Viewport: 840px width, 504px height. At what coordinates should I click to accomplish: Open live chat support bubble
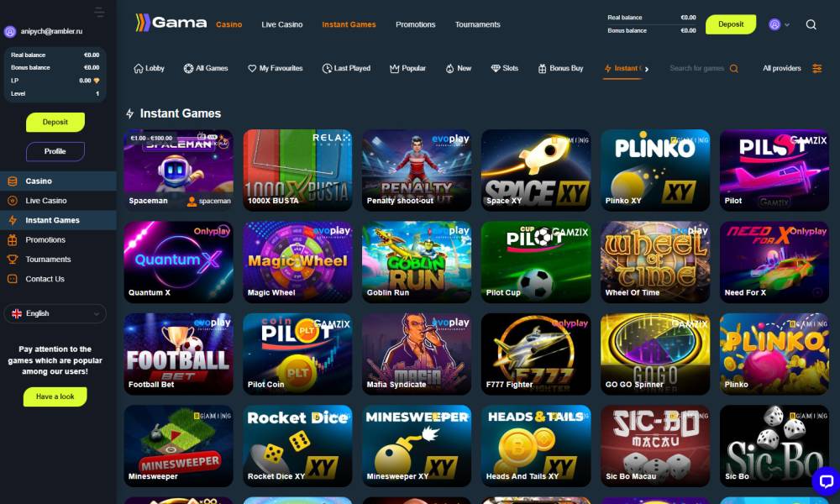(826, 480)
